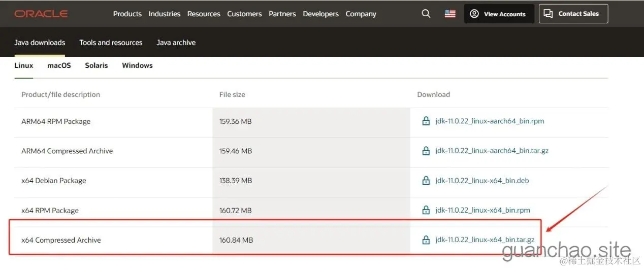Select the macOS platform tab

pos(59,65)
